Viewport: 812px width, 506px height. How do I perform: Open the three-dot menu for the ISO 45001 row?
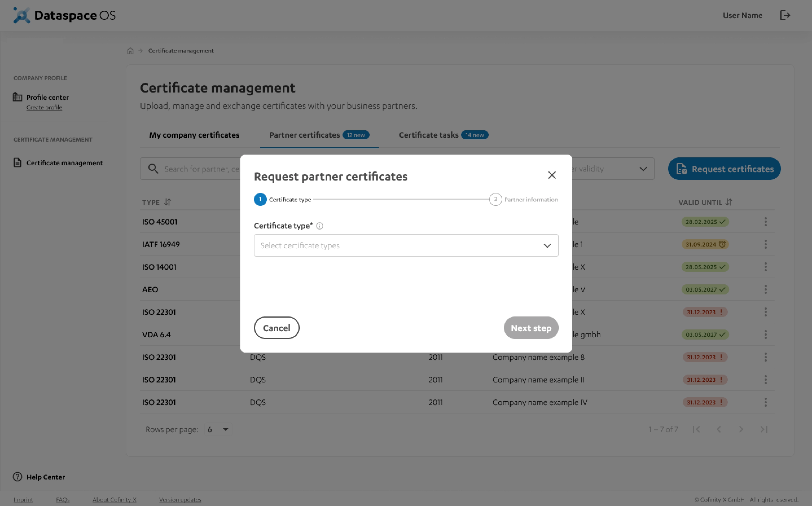tap(765, 221)
